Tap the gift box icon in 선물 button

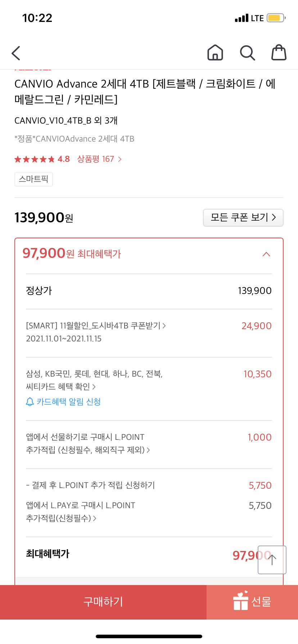pos(240,601)
